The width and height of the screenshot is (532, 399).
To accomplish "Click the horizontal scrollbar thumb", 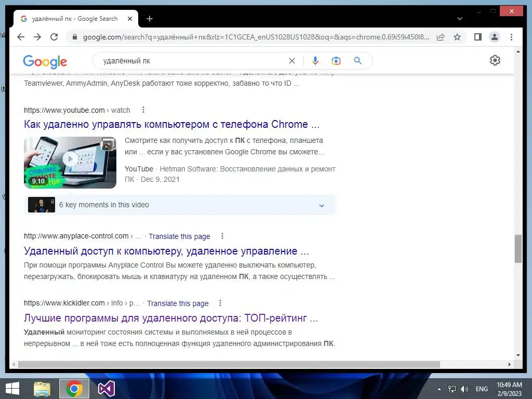I will click(x=229, y=364).
